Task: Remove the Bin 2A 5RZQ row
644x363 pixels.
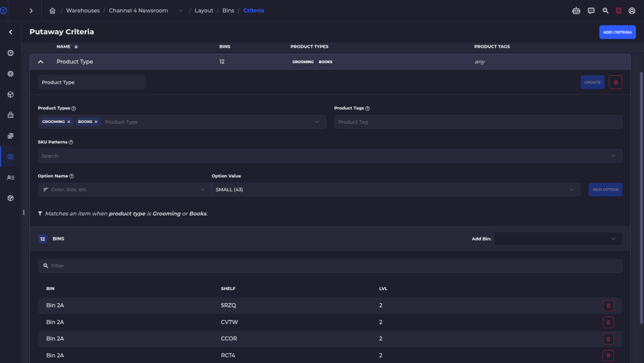Action: 608,306
